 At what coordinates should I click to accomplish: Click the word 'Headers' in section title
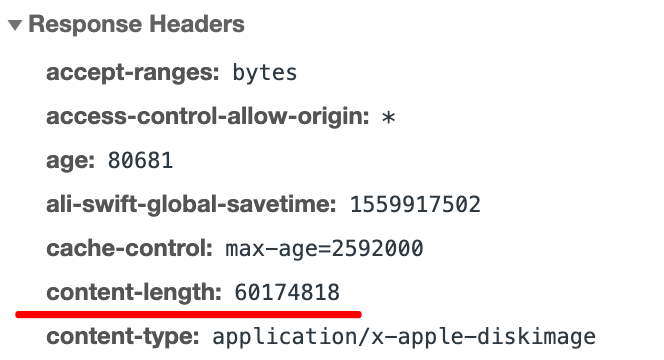[197, 24]
